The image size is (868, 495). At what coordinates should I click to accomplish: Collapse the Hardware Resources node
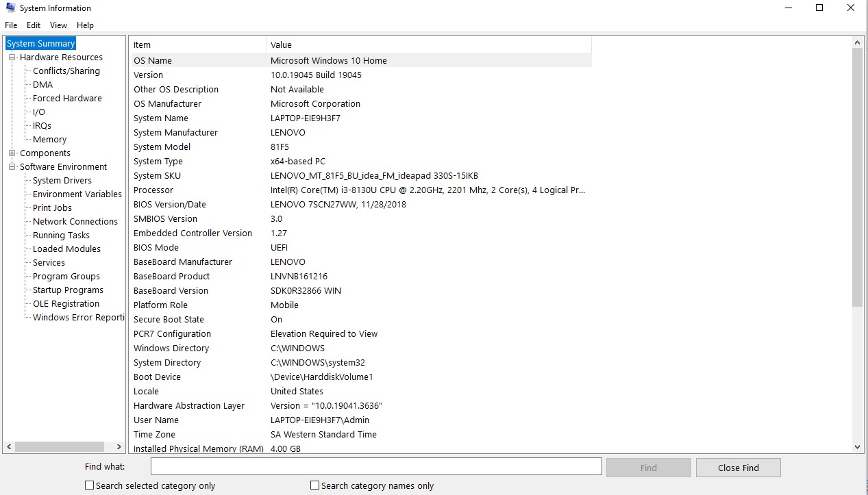[12, 58]
